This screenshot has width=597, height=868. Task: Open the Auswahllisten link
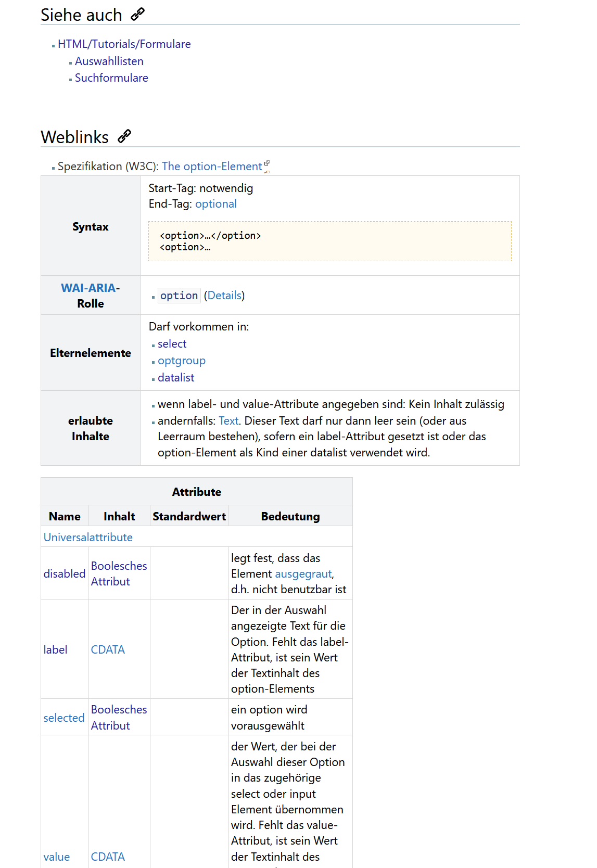point(109,61)
